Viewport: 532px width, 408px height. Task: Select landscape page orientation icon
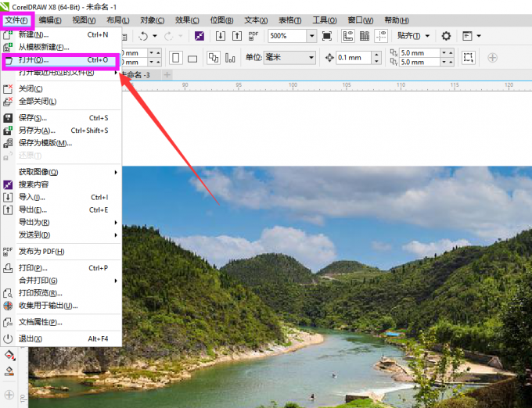tap(192, 58)
